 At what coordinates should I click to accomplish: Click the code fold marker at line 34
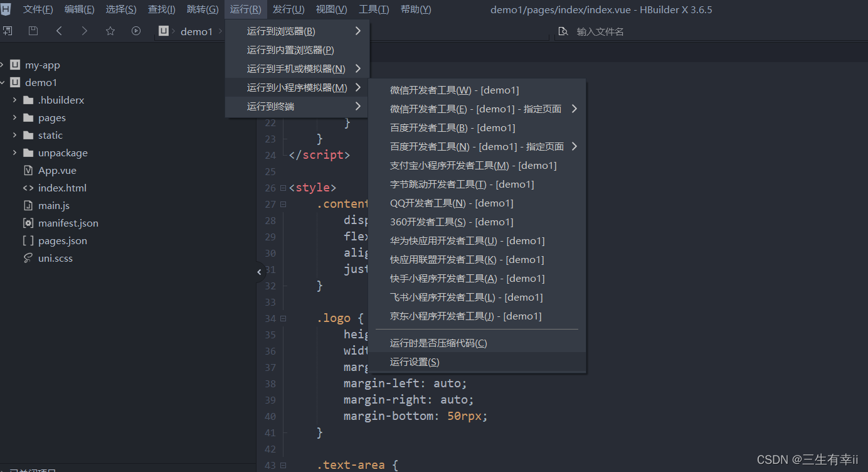coord(283,318)
